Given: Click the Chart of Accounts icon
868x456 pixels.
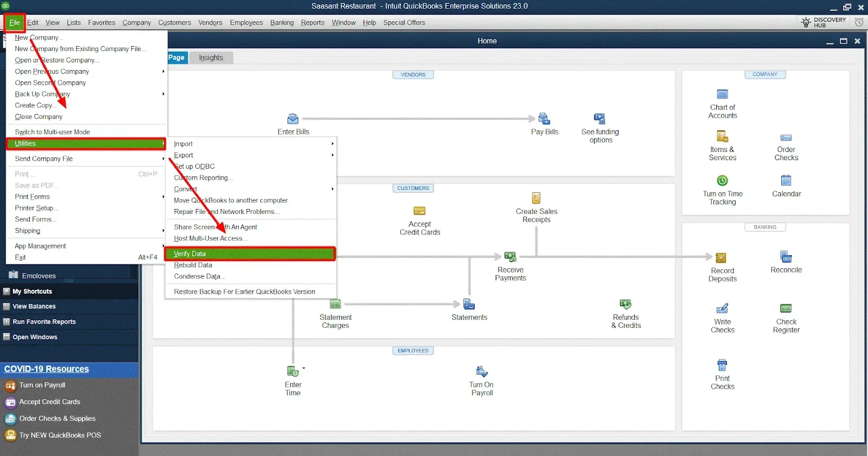Looking at the screenshot, I should tap(722, 94).
